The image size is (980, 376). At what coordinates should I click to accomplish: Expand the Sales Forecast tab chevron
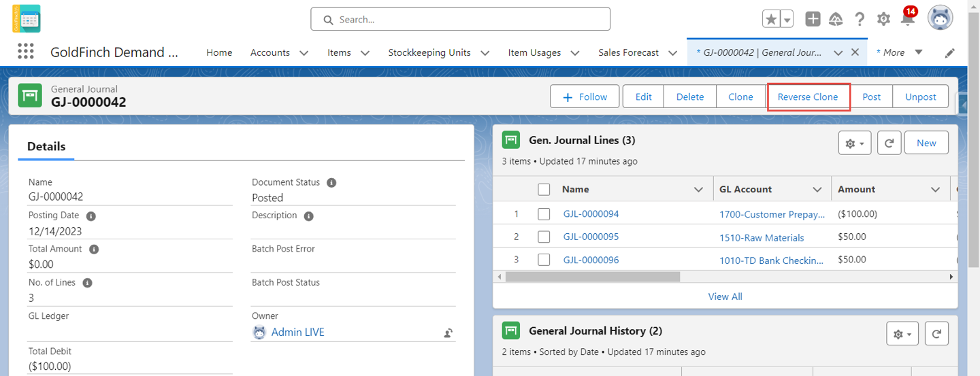[x=672, y=53]
